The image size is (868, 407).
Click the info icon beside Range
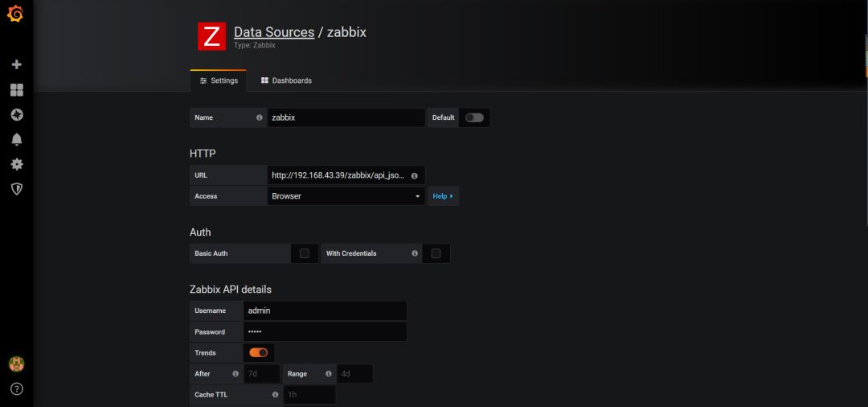pyautogui.click(x=328, y=374)
